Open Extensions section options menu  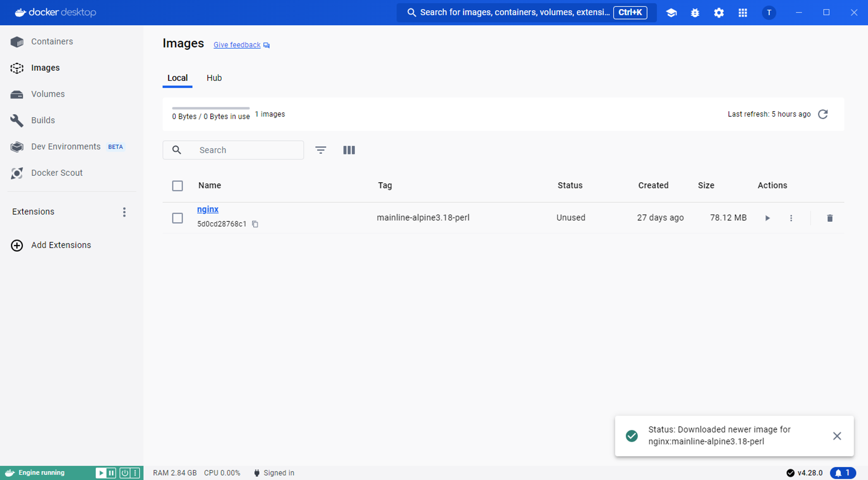(x=124, y=212)
